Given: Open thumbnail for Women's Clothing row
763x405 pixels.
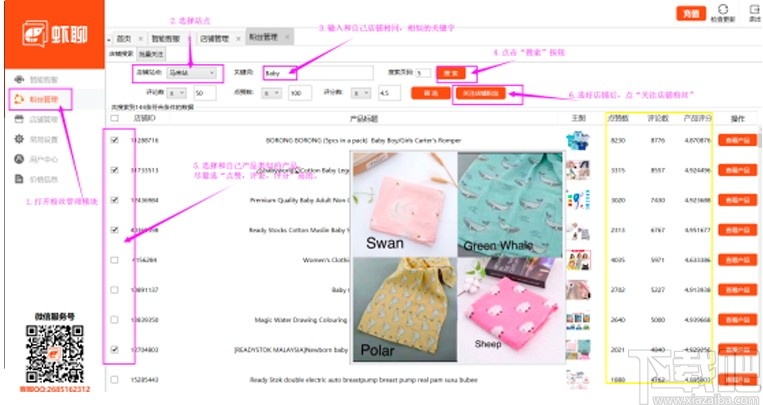Looking at the screenshot, I should [578, 260].
